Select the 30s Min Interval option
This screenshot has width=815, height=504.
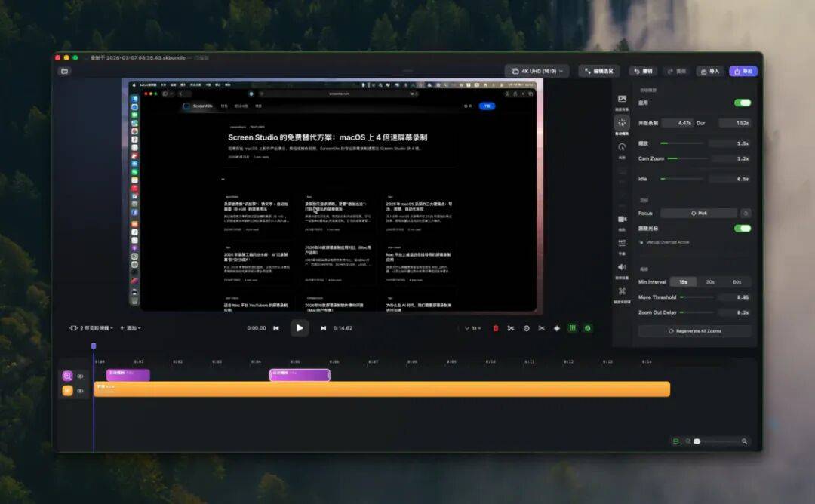(x=710, y=281)
